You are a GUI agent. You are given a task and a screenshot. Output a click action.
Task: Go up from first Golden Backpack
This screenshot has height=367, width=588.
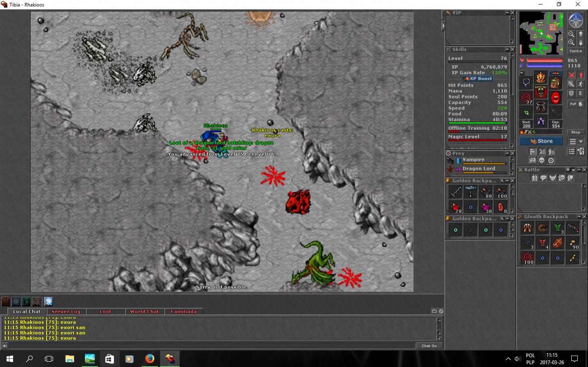502,180
